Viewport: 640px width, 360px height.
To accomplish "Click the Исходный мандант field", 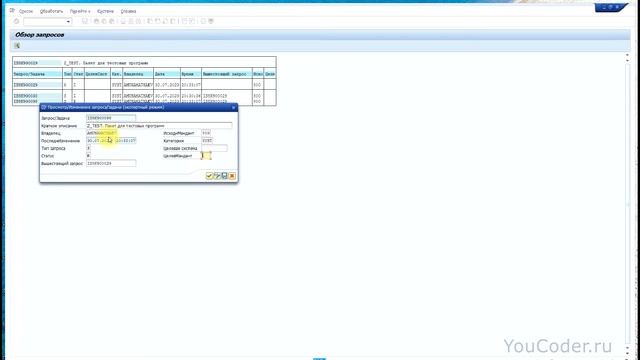I will click(206, 133).
